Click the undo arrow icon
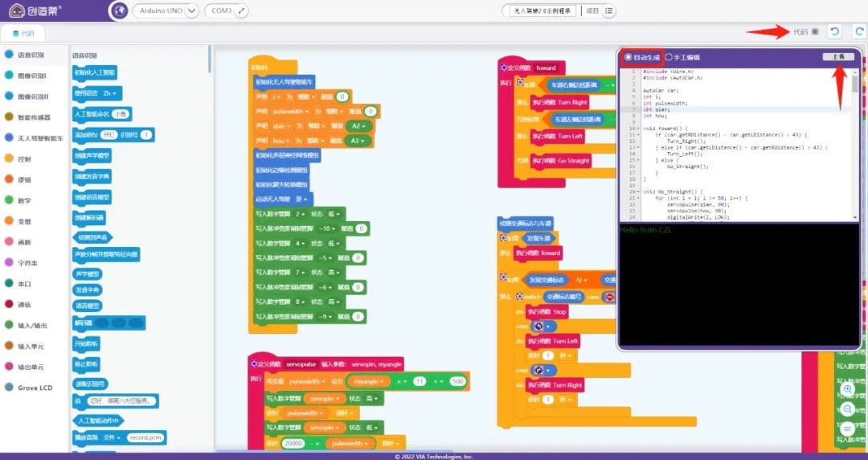This screenshot has height=460, width=868. click(x=835, y=31)
